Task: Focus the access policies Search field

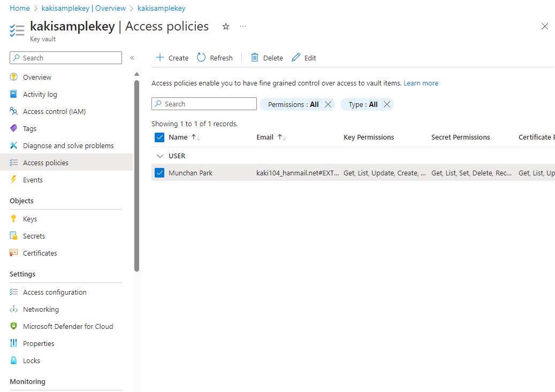Action: [x=204, y=104]
